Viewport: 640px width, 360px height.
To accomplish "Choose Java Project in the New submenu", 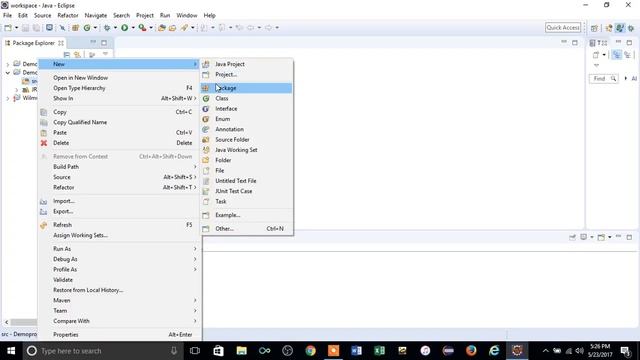I will [x=247, y=64].
